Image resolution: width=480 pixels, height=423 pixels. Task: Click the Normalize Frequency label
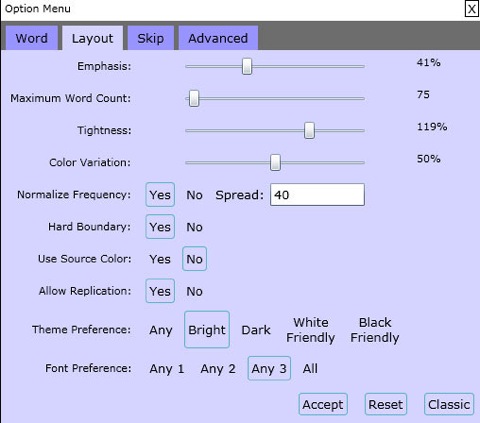click(74, 195)
